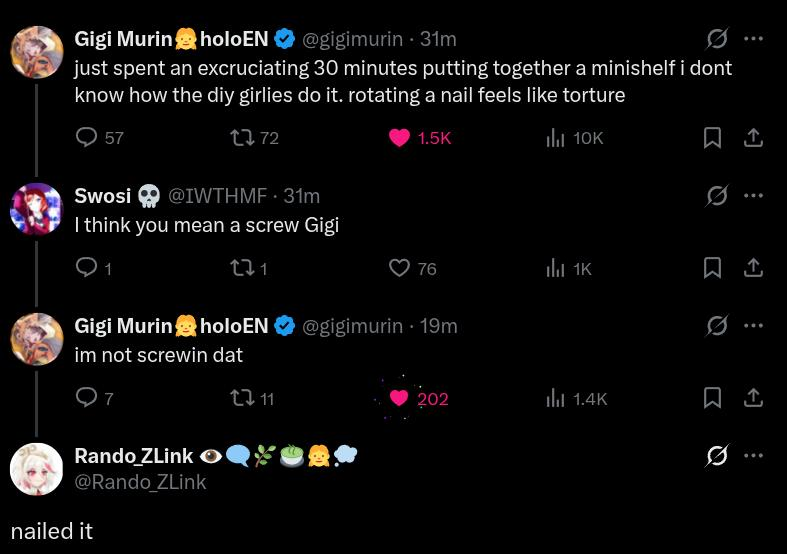
Task: Open @Rando_ZLink profile handle
Action: point(140,482)
